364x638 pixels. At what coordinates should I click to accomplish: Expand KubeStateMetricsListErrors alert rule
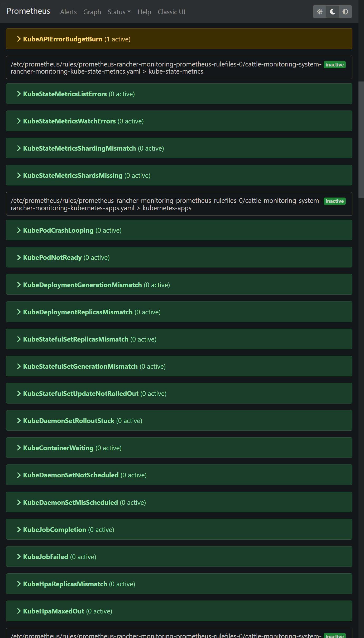tap(179, 94)
